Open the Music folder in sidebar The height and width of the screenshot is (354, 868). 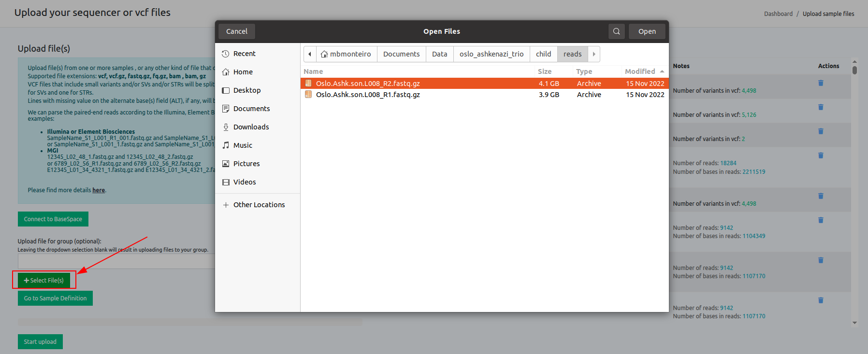pyautogui.click(x=243, y=145)
